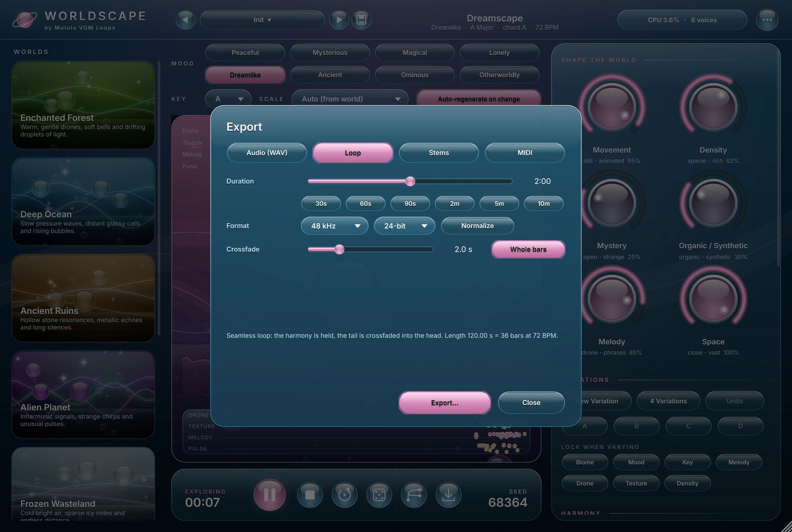
Task: Click the download export icon in transport
Action: [x=448, y=494]
